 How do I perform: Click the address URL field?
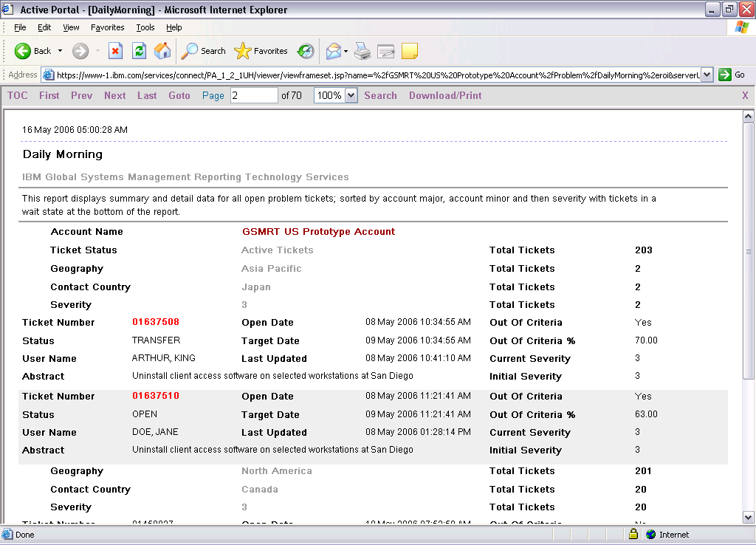tap(377, 75)
